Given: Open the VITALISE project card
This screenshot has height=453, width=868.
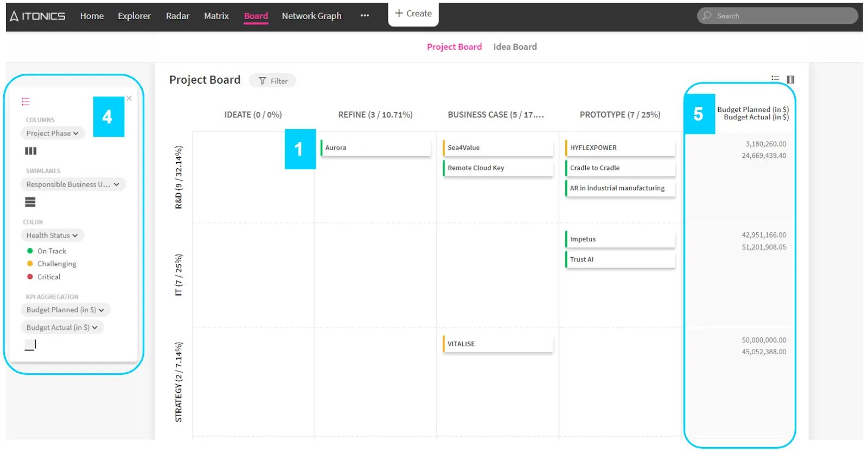Looking at the screenshot, I should click(497, 344).
